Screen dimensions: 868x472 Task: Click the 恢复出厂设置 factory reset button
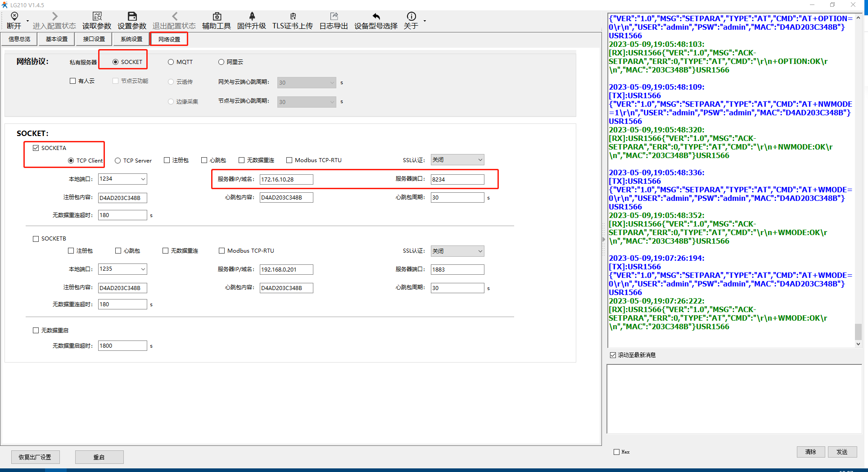tap(35, 457)
